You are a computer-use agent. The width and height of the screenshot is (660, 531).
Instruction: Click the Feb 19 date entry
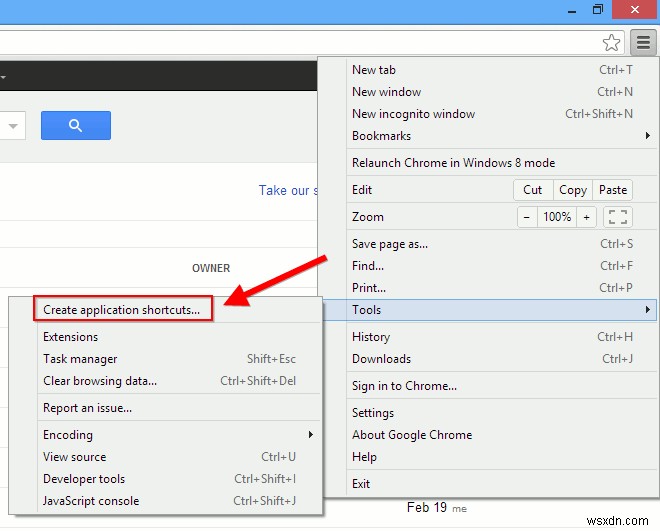(x=426, y=507)
